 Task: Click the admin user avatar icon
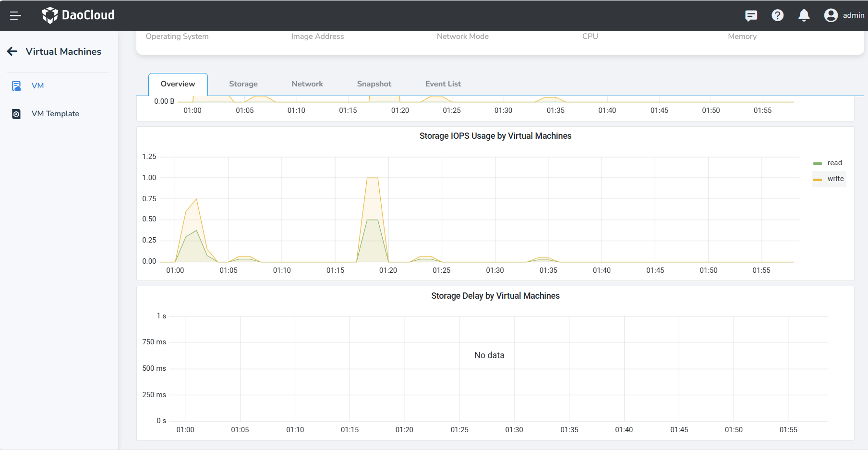831,15
